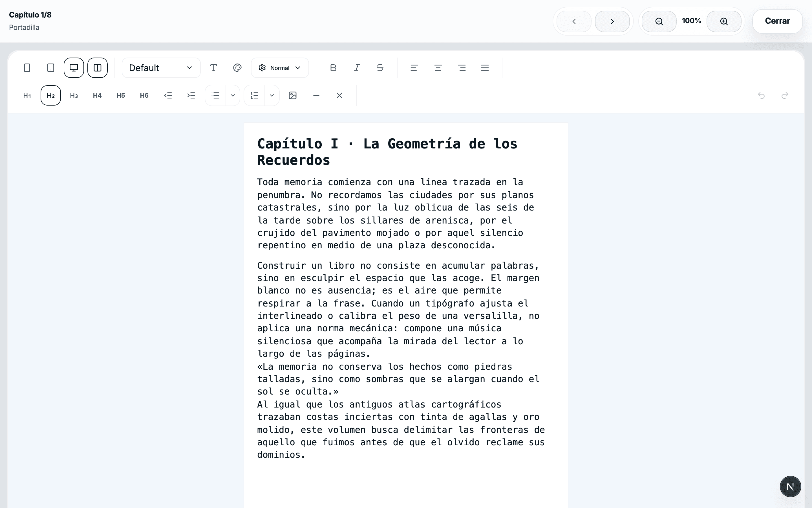The height and width of the screenshot is (508, 812).
Task: Decrease the indent
Action: 168,95
